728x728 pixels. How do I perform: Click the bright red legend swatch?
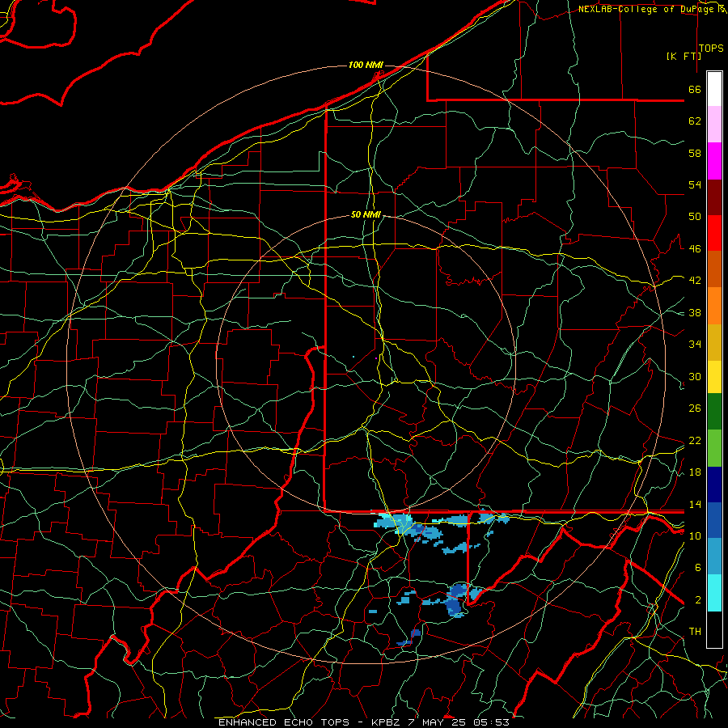[714, 233]
